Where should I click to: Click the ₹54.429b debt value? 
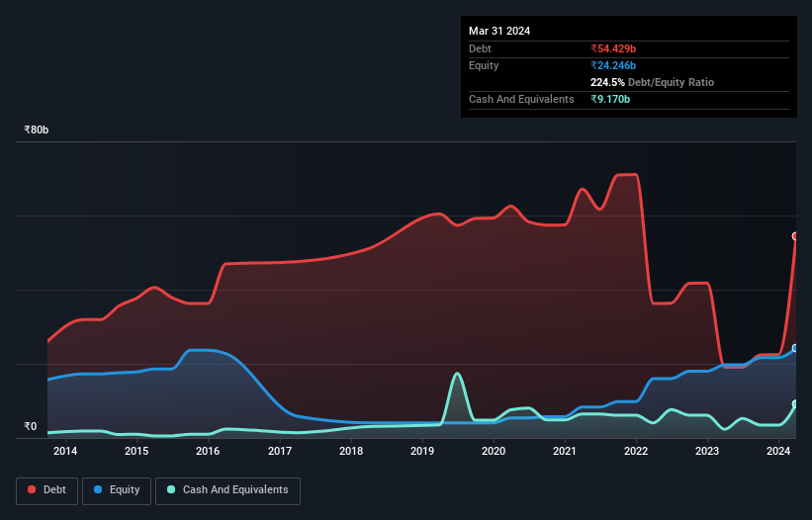[613, 48]
